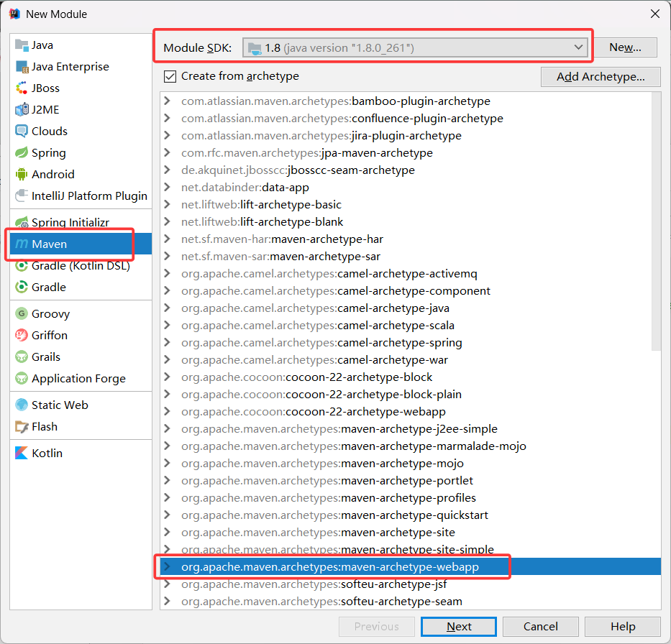Close the New Module dialog
The height and width of the screenshot is (644, 671).
tap(654, 14)
